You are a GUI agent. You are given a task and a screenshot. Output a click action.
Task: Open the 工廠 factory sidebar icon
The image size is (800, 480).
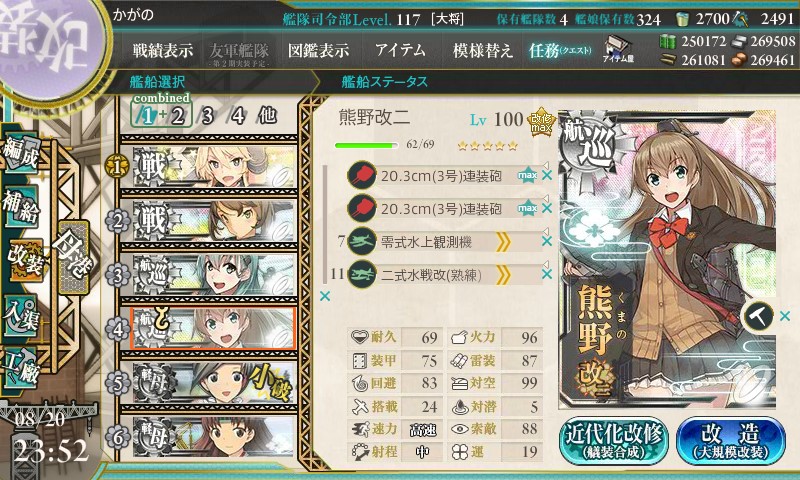[x=21, y=367]
